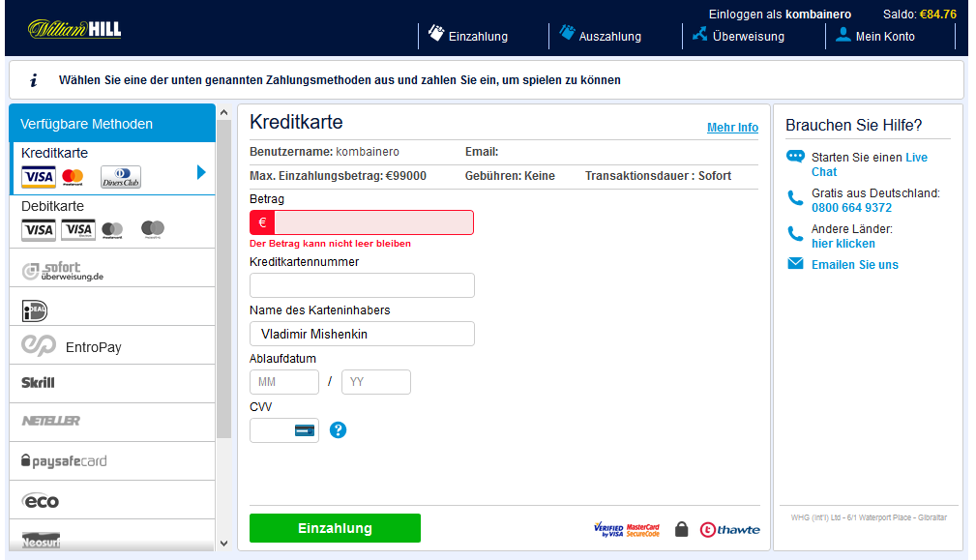Open the Auszahlung menu item
This screenshot has width=976, height=560.
600,35
